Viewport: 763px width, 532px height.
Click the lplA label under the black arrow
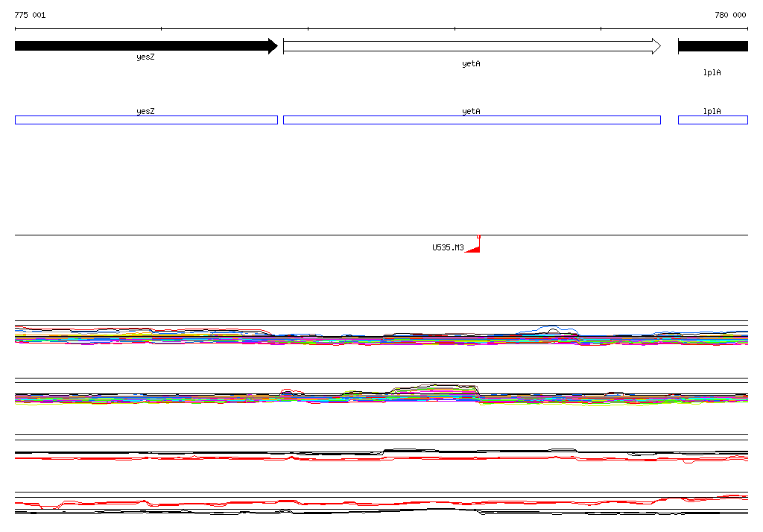click(x=712, y=72)
